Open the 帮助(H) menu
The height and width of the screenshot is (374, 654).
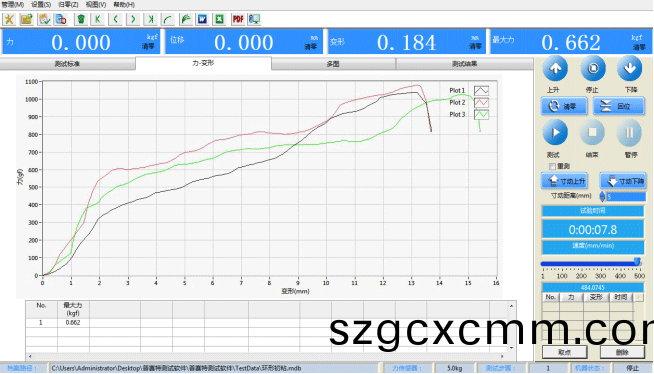coord(124,5)
